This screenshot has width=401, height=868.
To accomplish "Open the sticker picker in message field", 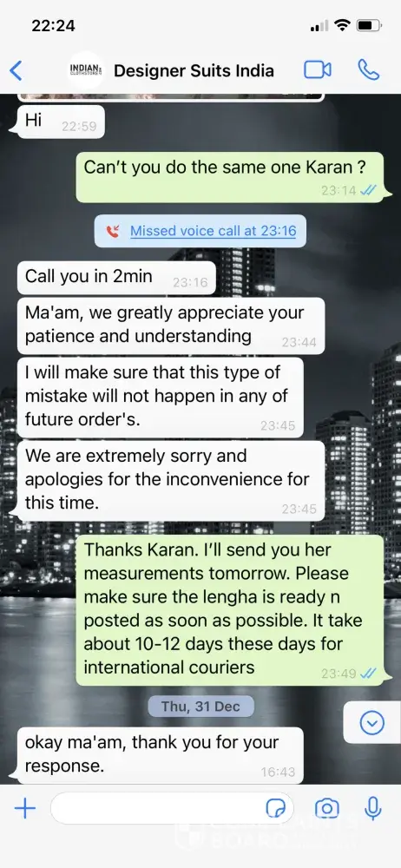I will click(276, 809).
